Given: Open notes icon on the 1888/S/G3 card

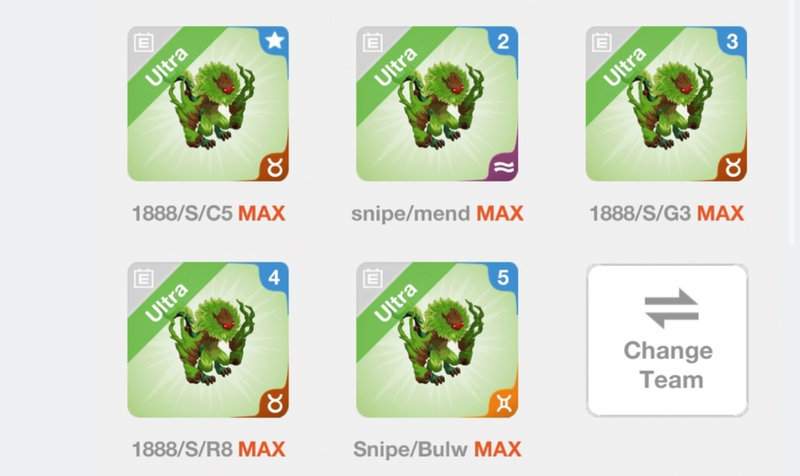Looking at the screenshot, I should pos(602,42).
